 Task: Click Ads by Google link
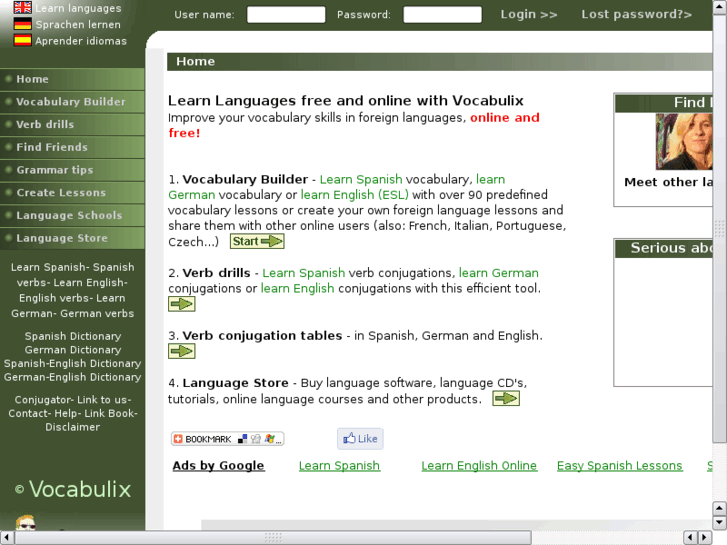pyautogui.click(x=218, y=466)
